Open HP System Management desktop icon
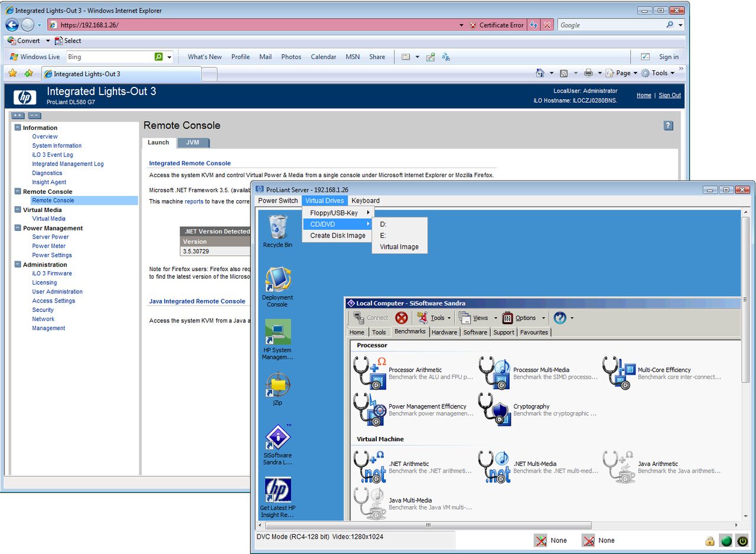This screenshot has height=554, width=756. point(278,340)
